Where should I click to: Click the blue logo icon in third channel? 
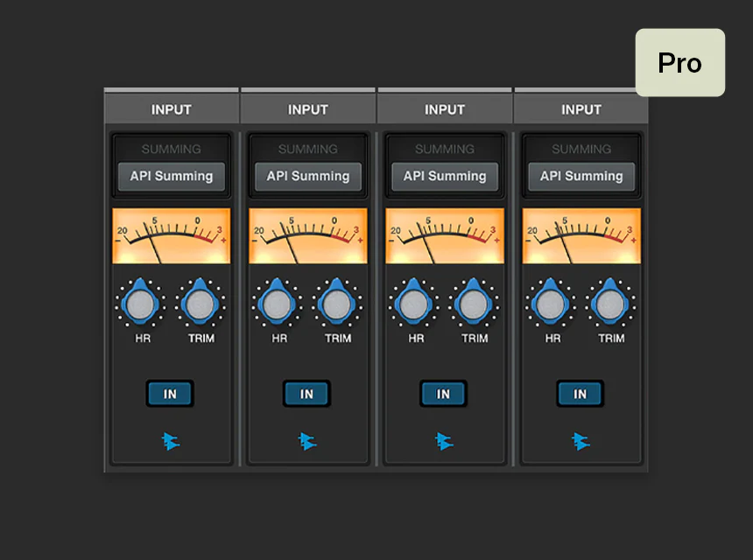point(444,442)
